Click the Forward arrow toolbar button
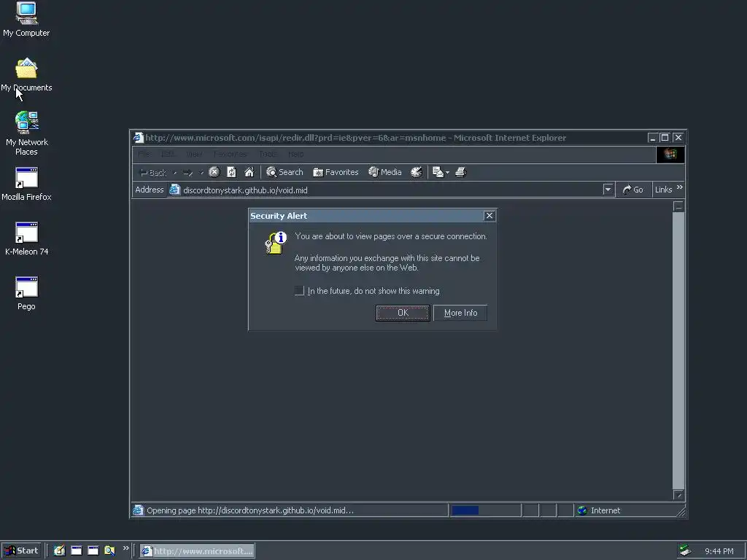747x560 pixels. point(187,172)
